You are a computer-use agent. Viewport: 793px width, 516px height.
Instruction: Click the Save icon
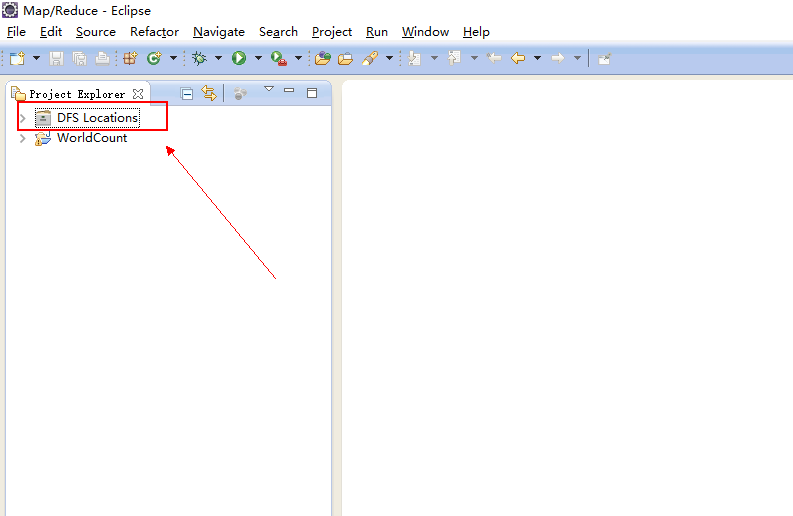56,59
